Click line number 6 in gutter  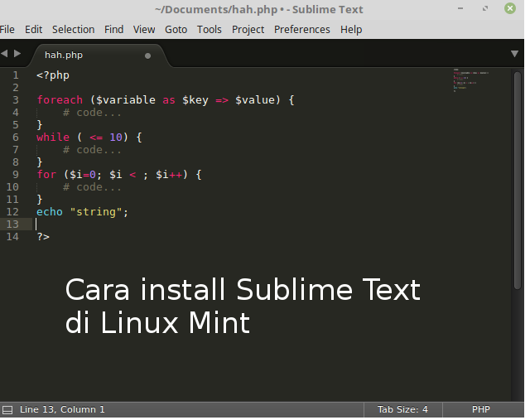pyautogui.click(x=16, y=138)
